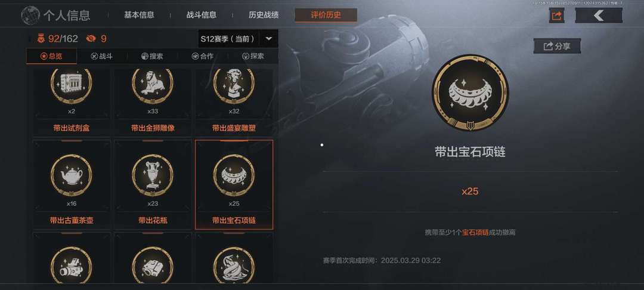Select the reagent box achievement badge

click(72, 103)
